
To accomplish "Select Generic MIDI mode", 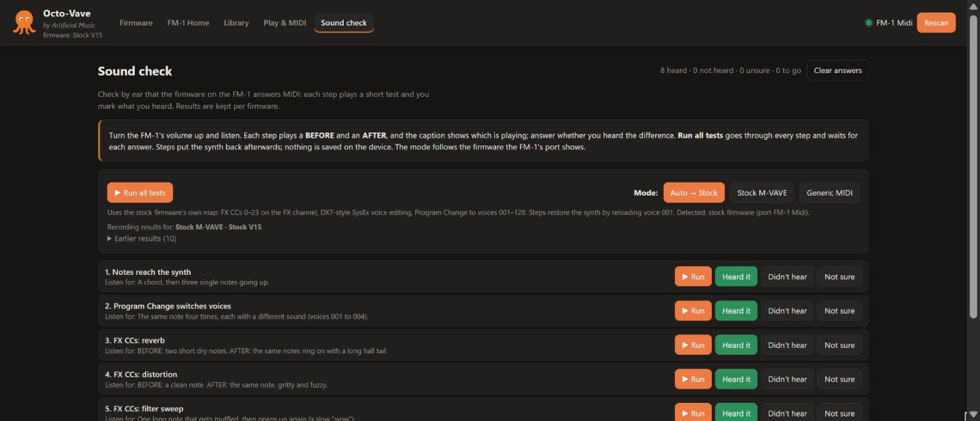I will click(829, 192).
